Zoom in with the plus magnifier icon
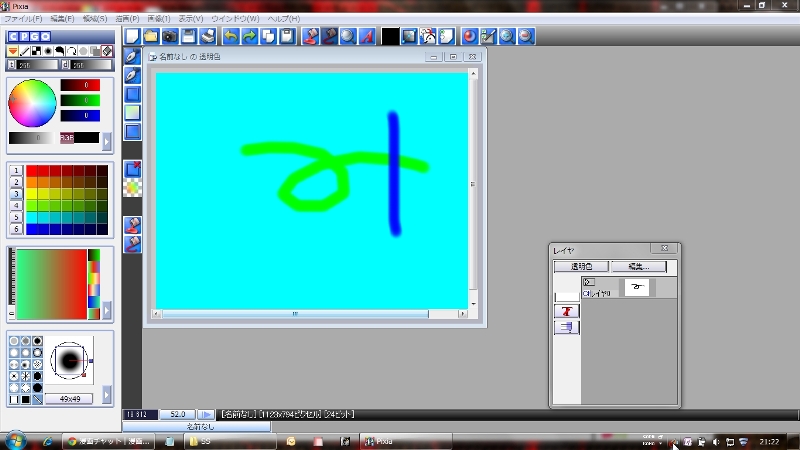Viewport: 800px width, 450px height. tap(507, 36)
